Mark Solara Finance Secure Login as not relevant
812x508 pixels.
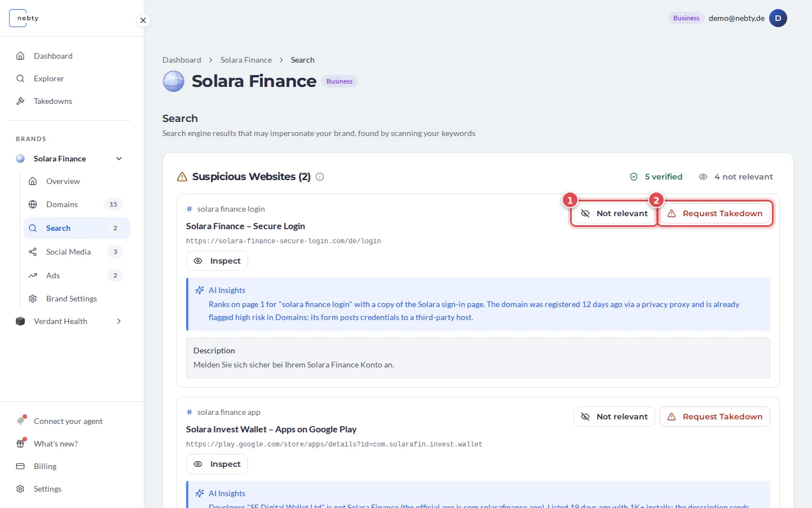point(614,213)
